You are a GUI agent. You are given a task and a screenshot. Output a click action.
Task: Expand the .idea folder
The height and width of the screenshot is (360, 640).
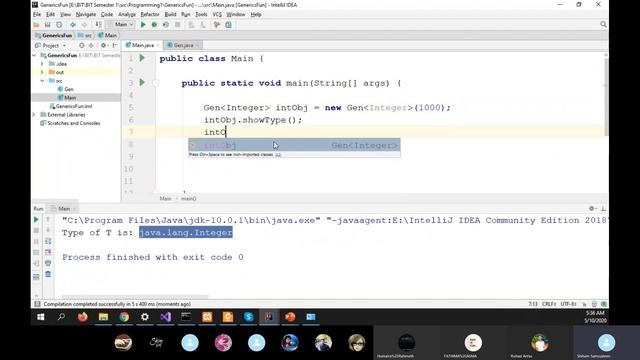pyautogui.click(x=42, y=64)
